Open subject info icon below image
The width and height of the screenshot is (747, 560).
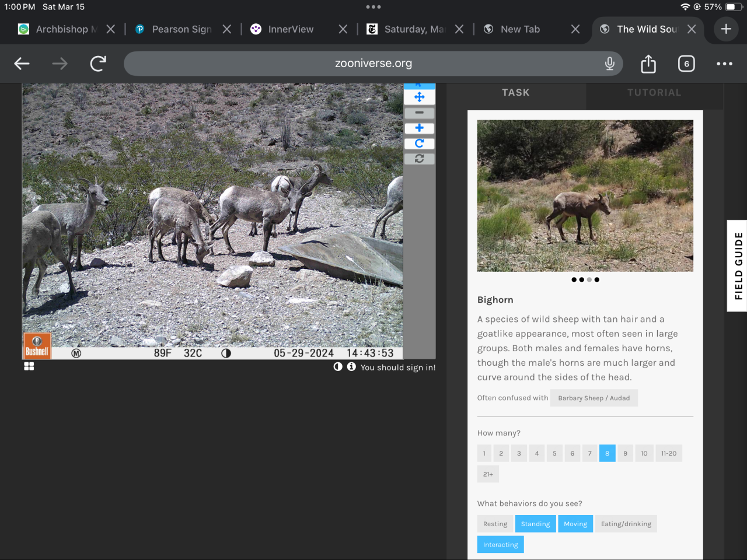[x=351, y=367]
